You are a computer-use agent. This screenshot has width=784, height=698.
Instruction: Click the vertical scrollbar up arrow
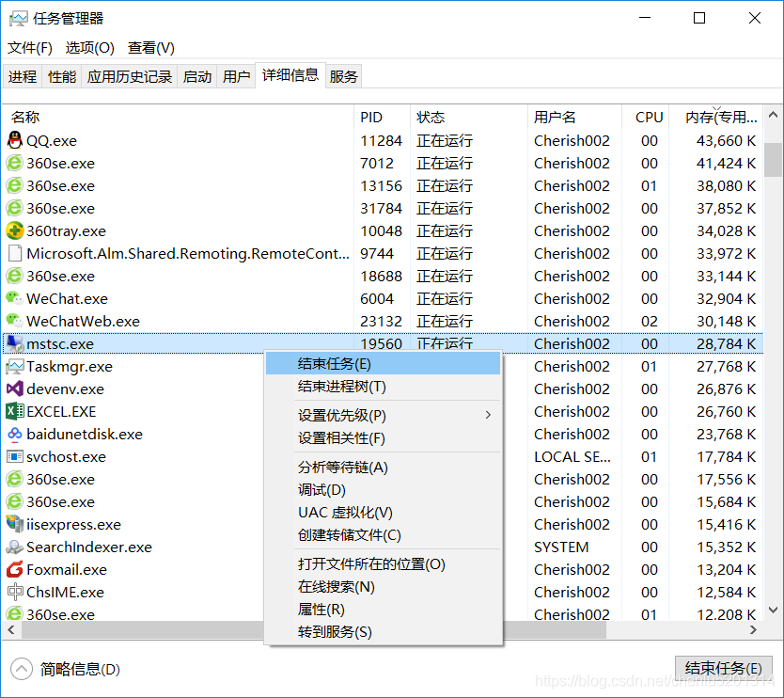coord(773,115)
